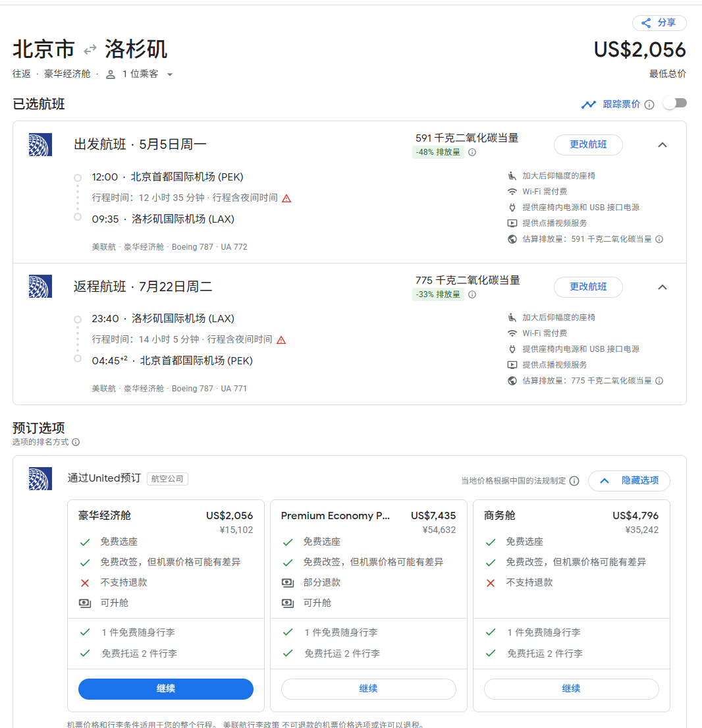
Task: Click the info icon next to -33% 排放量
Action: (x=472, y=294)
